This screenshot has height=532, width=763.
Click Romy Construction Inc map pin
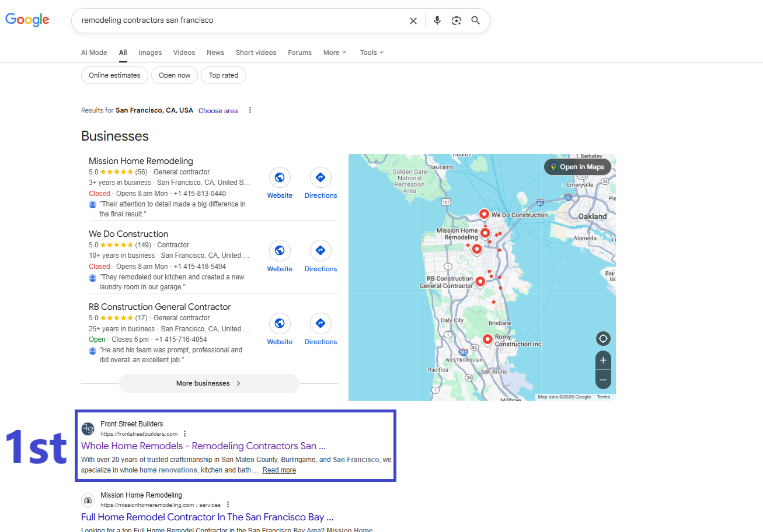pos(487,339)
